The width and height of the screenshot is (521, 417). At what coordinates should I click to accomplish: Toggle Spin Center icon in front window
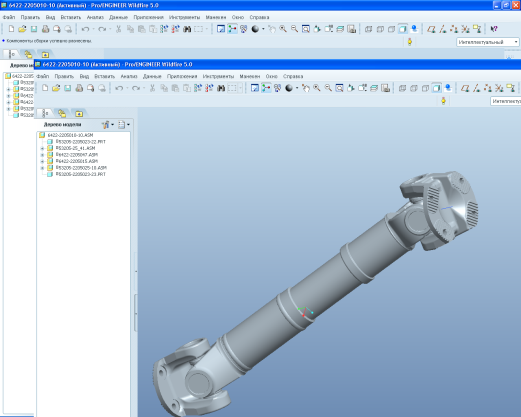(266, 88)
